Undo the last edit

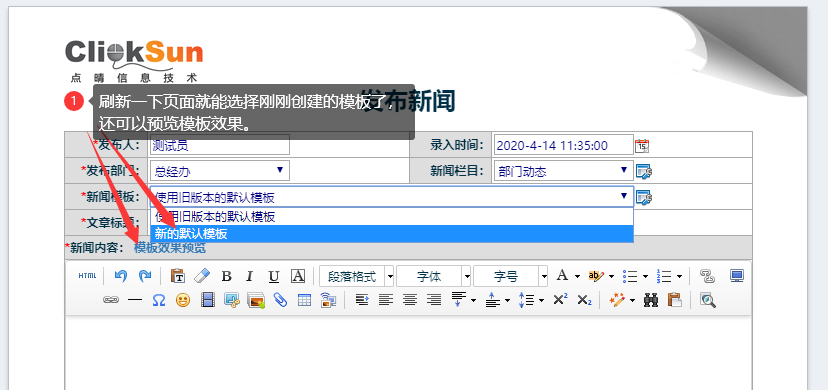tap(121, 275)
